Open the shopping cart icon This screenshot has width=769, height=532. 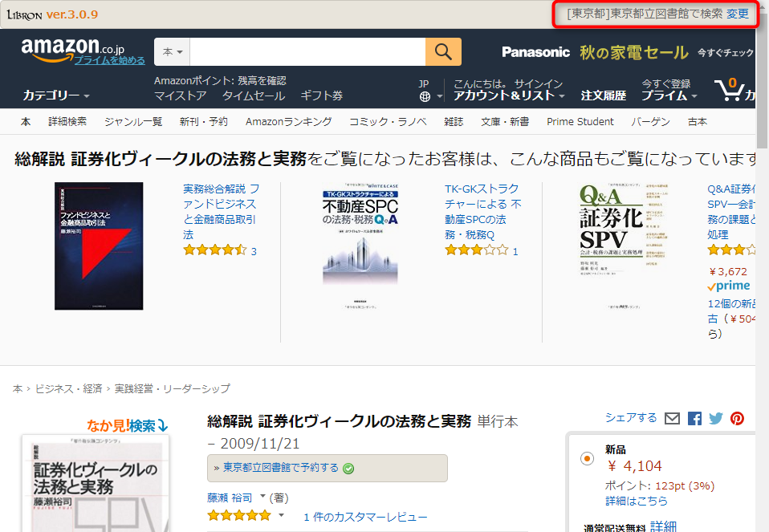(729, 90)
